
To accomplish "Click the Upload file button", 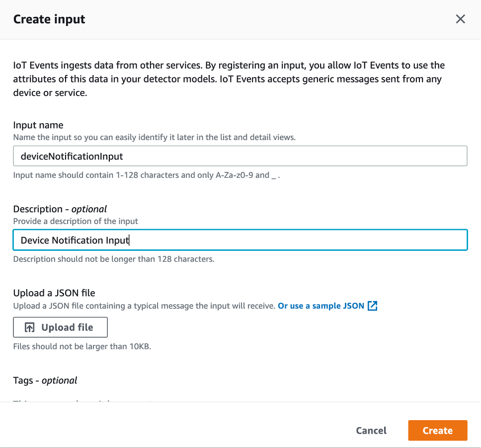I will pos(60,327).
